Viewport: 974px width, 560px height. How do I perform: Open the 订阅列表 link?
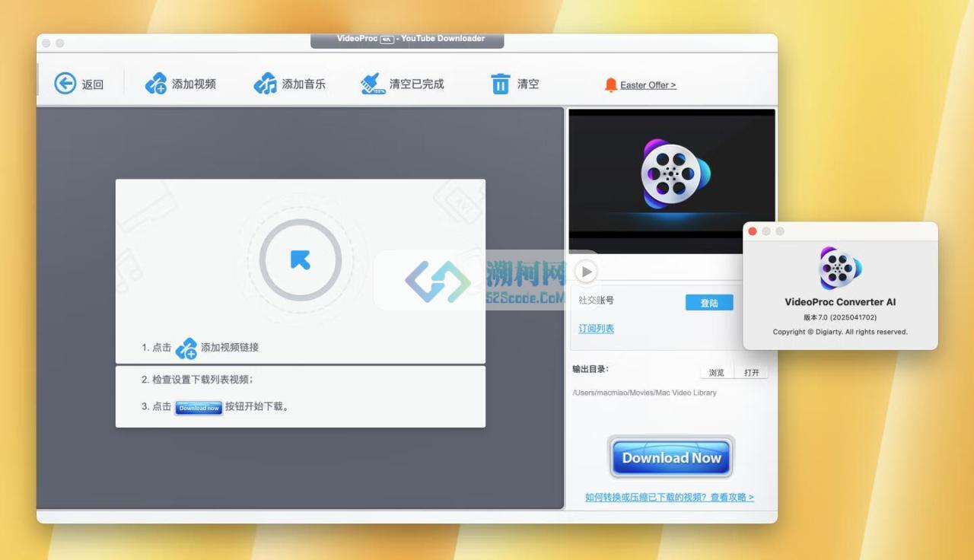[597, 329]
